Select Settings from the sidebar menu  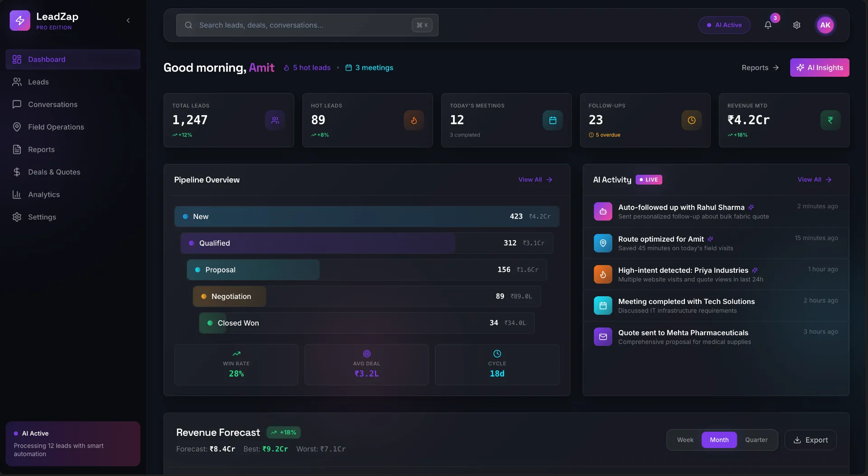(x=40, y=217)
